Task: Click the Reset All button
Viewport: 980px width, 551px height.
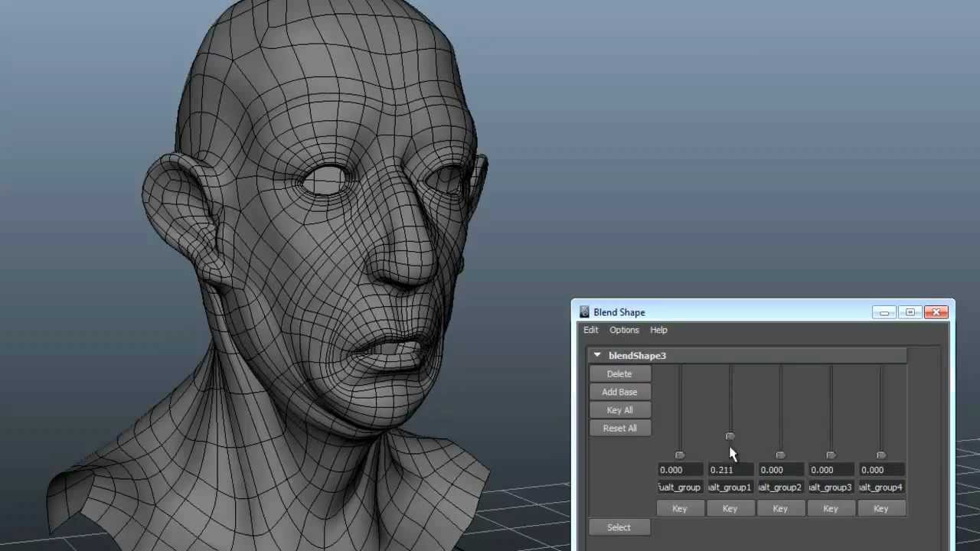Action: click(x=619, y=429)
